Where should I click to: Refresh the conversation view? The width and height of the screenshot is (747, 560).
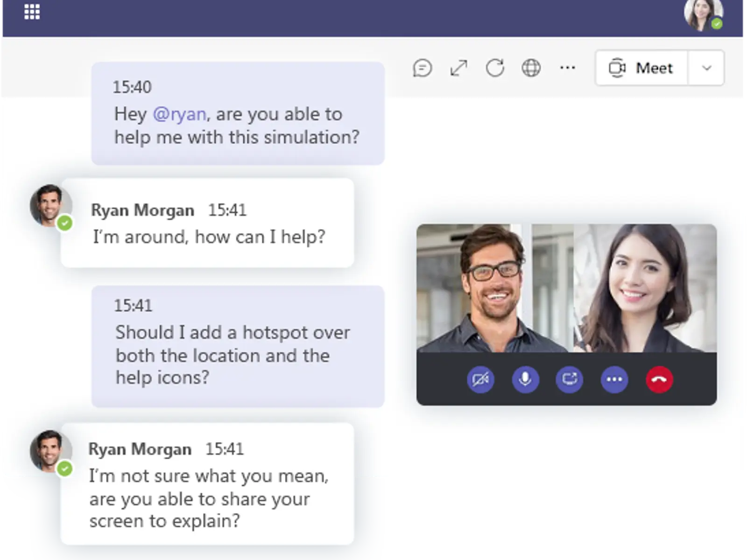coord(495,68)
